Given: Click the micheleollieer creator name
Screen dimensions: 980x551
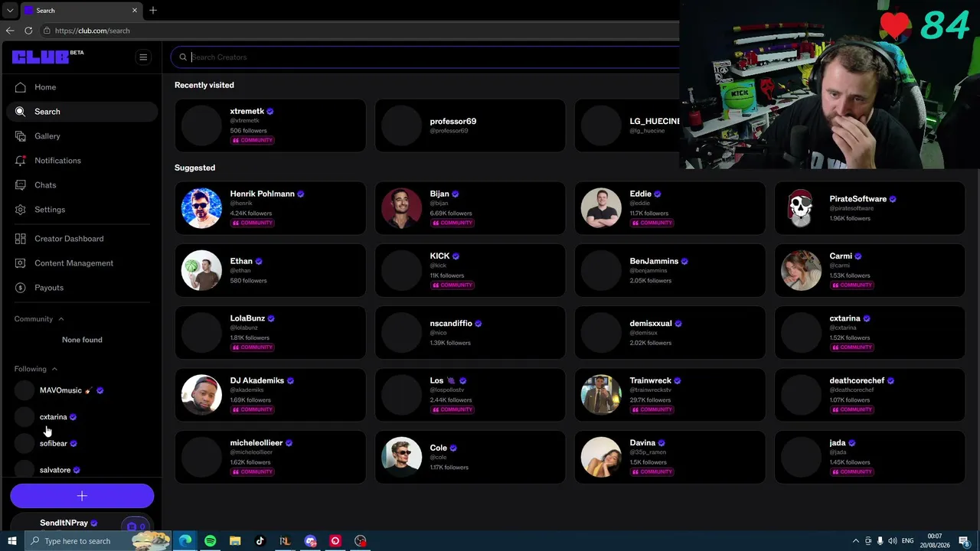Looking at the screenshot, I should click(x=256, y=443).
